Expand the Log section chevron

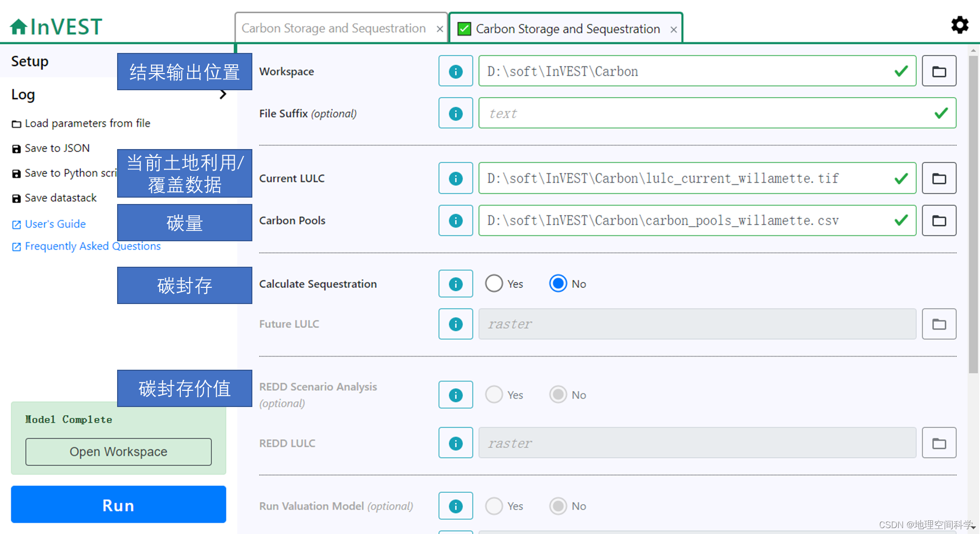click(x=223, y=94)
